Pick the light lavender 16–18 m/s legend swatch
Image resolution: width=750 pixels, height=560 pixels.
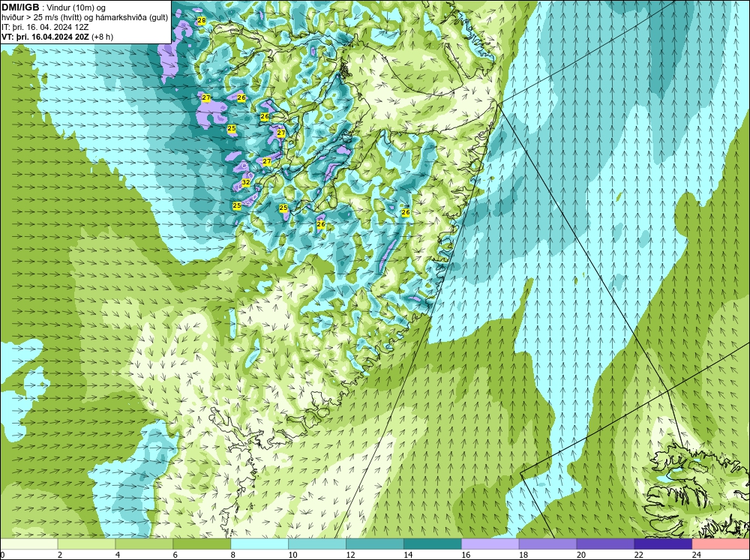pos(490,544)
